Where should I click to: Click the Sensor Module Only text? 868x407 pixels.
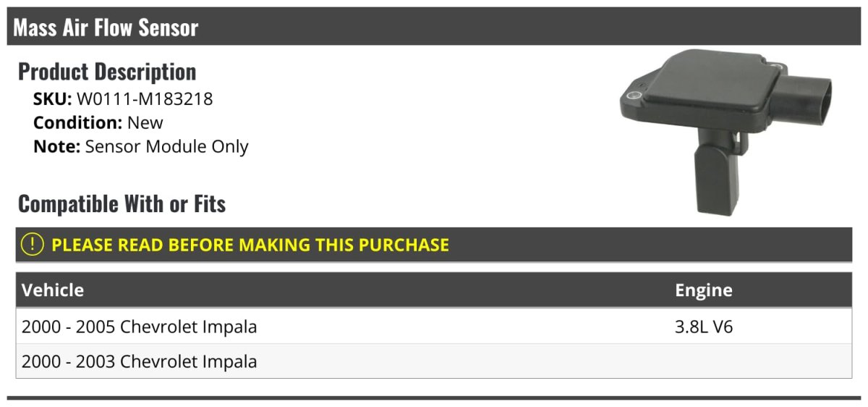(x=166, y=146)
